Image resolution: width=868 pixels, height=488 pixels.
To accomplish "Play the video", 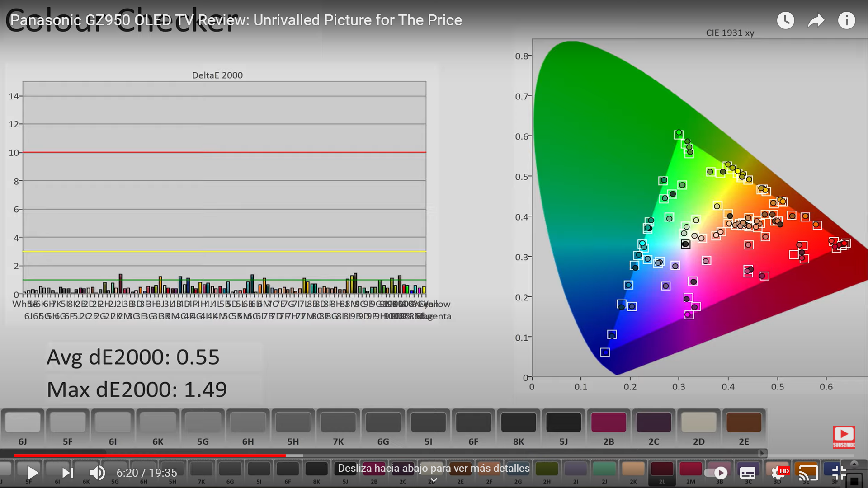I will (x=33, y=473).
